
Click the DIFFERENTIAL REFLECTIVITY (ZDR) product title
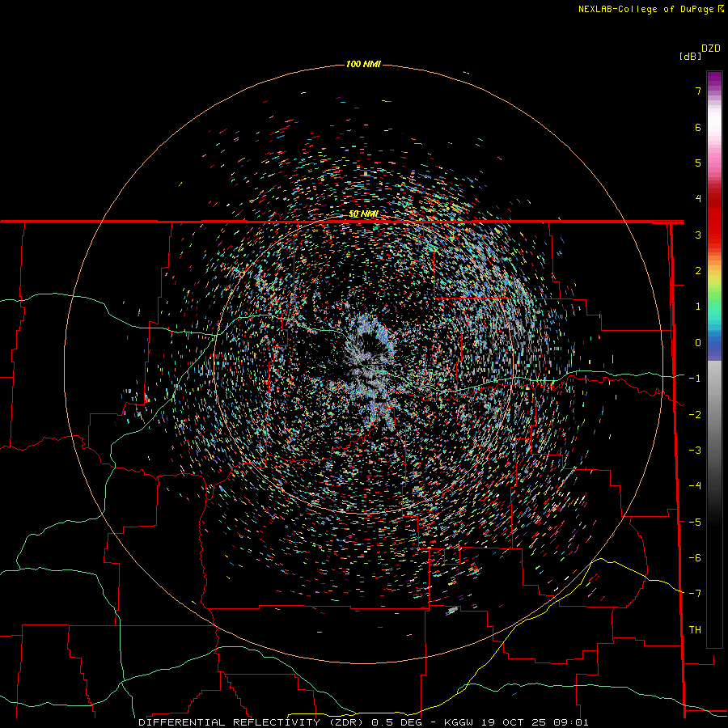(x=253, y=722)
